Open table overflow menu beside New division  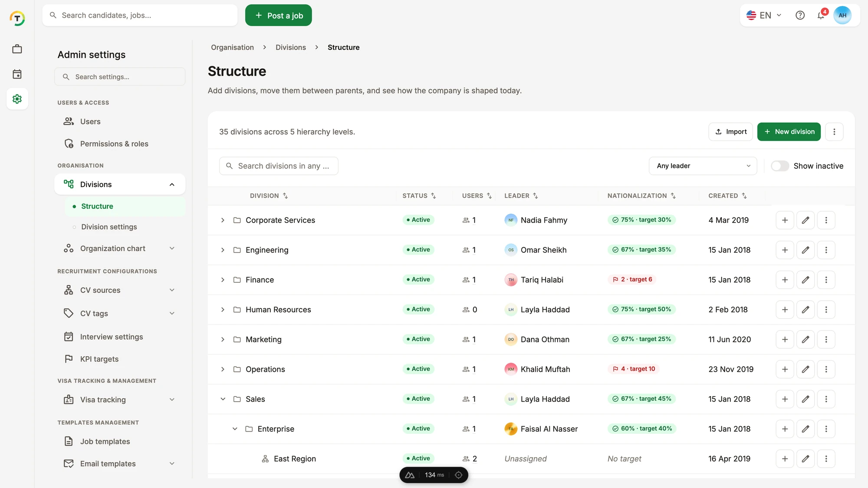click(x=834, y=131)
